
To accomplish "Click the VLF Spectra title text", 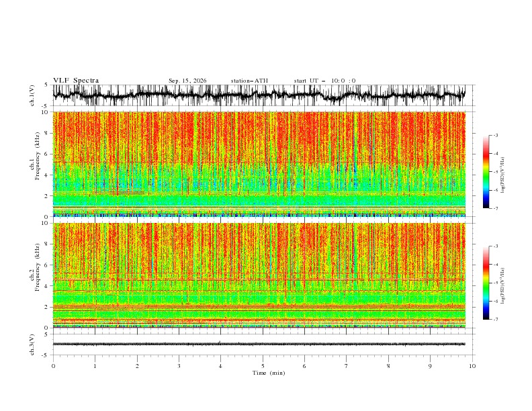I will (76, 81).
